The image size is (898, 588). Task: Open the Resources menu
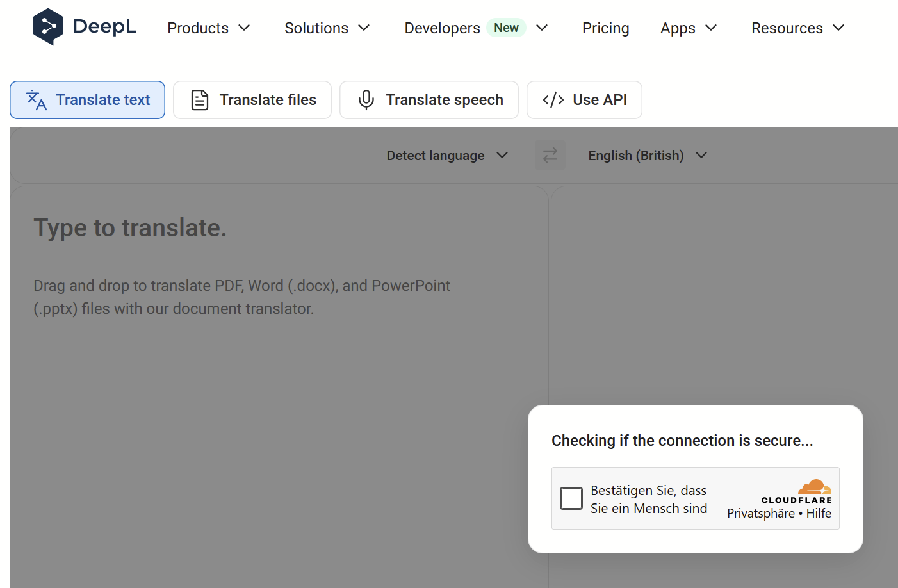click(798, 28)
